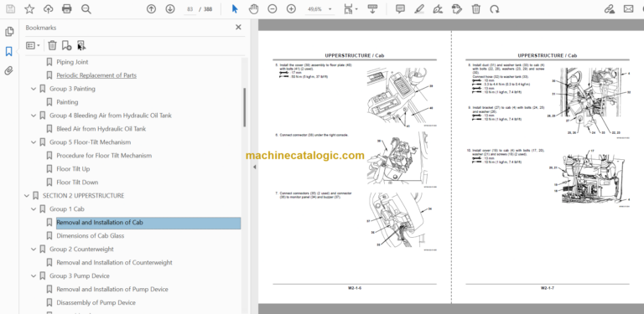Click the Save file icon
This screenshot has width=644, height=314.
pos(11,8)
